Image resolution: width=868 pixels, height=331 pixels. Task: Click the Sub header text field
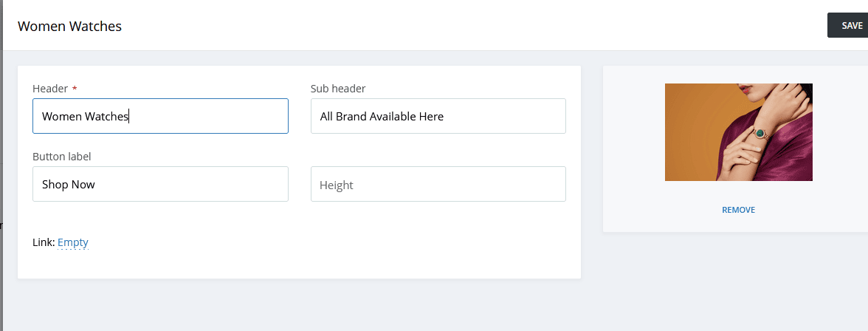pyautogui.click(x=438, y=116)
